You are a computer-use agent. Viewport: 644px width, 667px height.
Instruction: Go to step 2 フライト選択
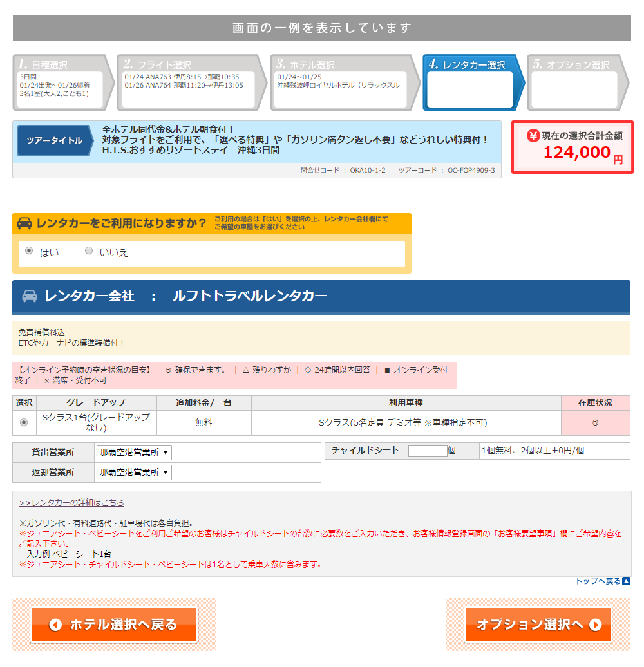(x=188, y=82)
